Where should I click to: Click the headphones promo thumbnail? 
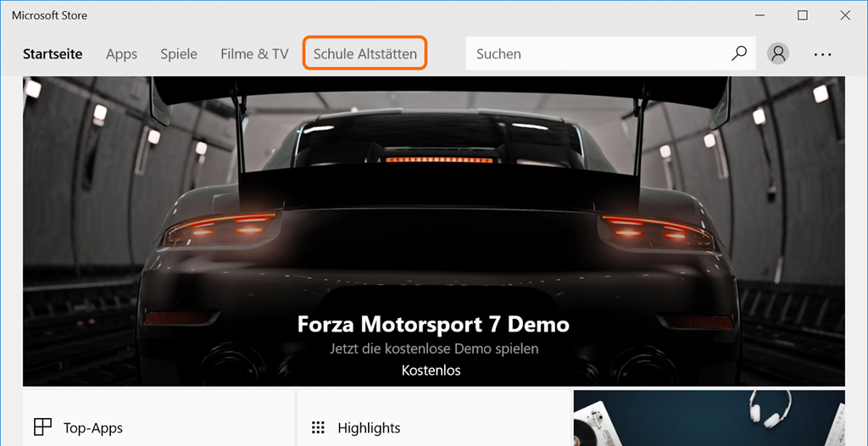(709, 417)
